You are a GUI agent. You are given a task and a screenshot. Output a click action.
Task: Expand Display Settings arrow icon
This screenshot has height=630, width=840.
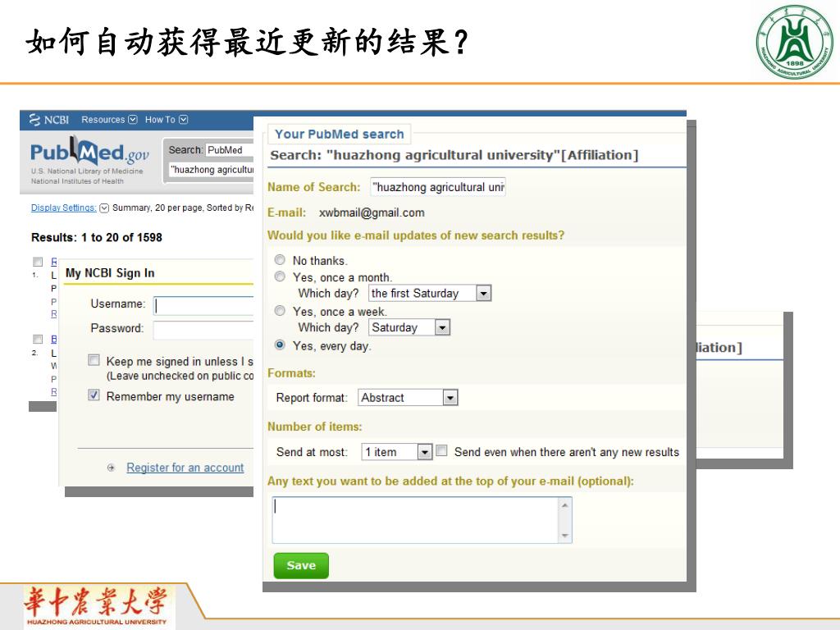click(104, 208)
